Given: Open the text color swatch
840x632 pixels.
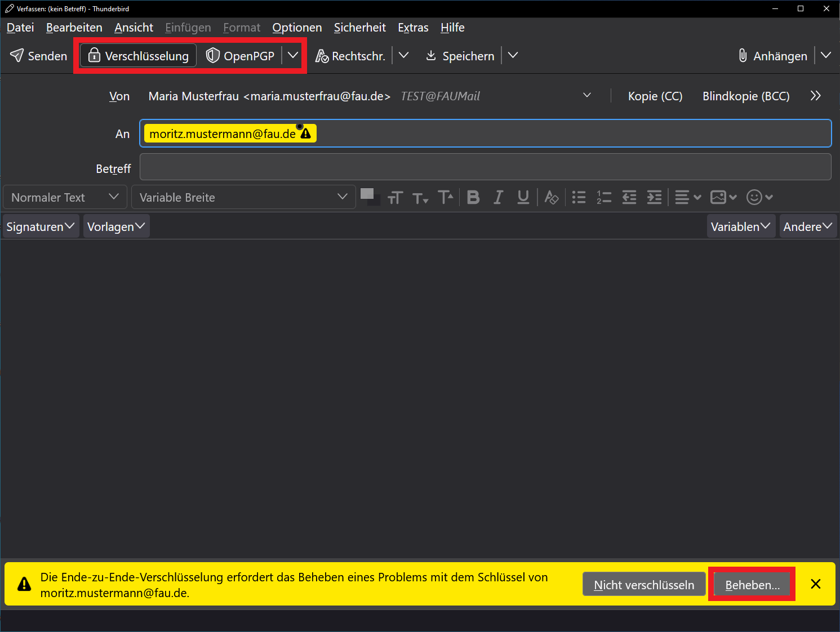Looking at the screenshot, I should (x=367, y=194).
